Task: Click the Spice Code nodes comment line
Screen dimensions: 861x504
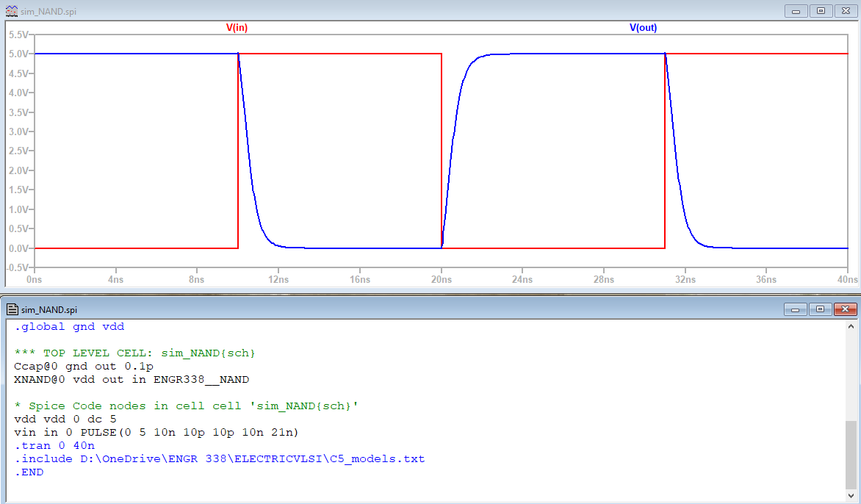Action: click(x=186, y=406)
